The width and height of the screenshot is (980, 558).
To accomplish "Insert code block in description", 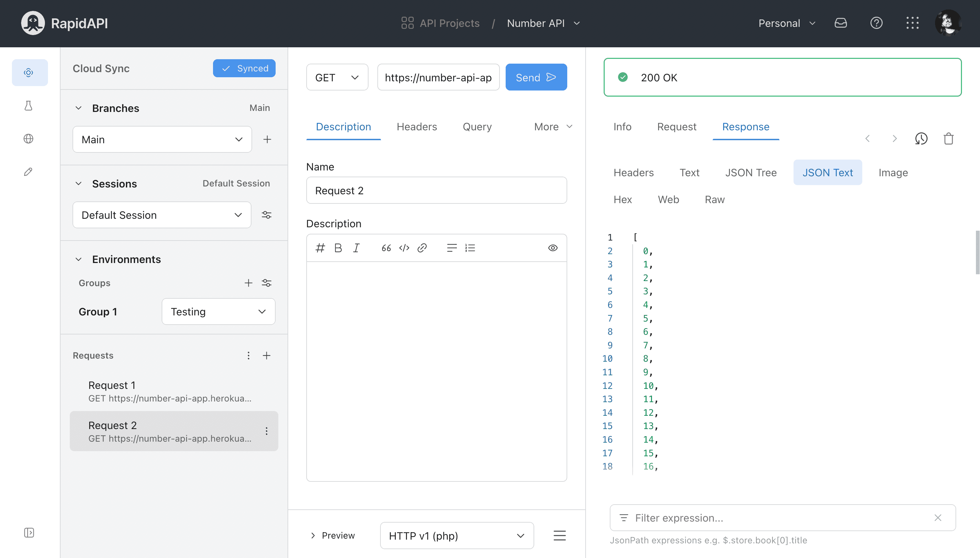I will click(404, 248).
